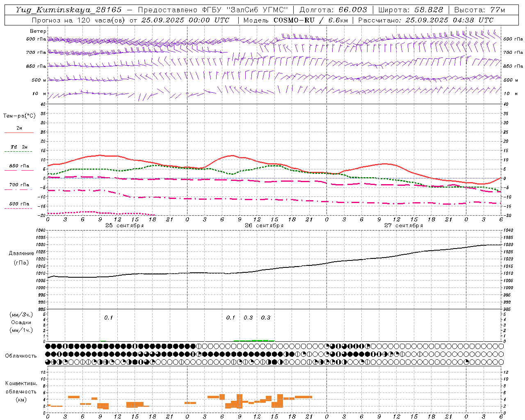This screenshot has height=420, width=525.
Task: Click the 27 сентября date label
Action: point(404,226)
